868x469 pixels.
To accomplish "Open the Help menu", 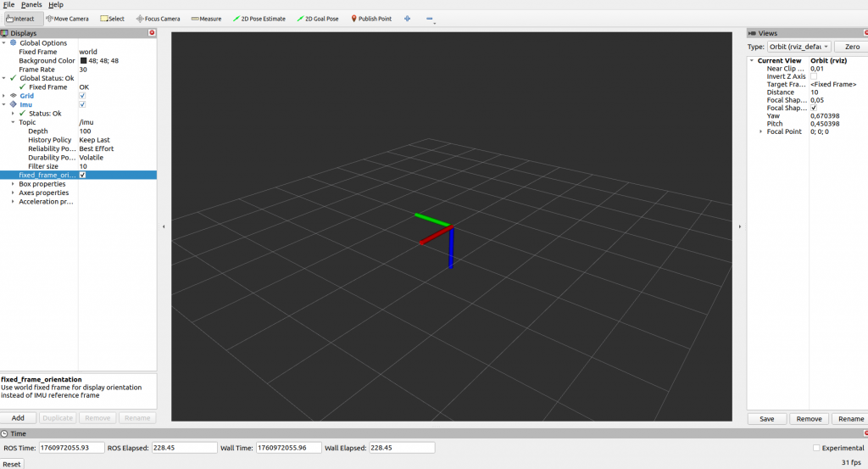I will point(55,5).
